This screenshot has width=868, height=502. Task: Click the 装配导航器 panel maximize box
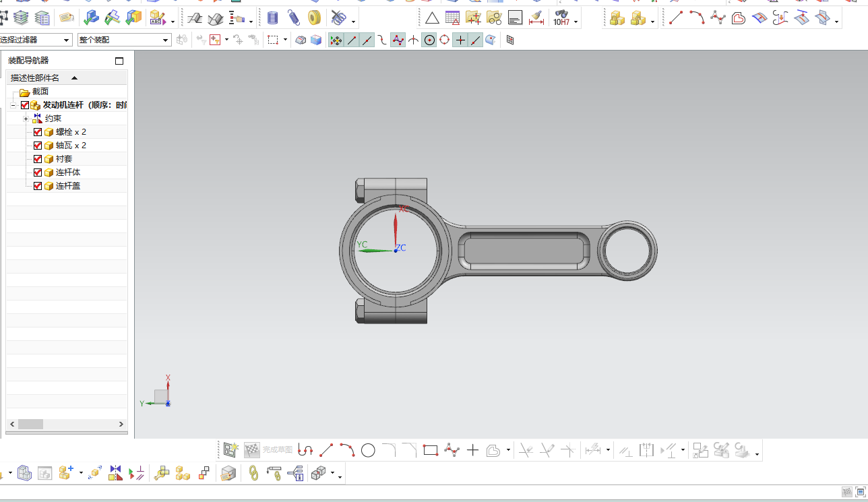pyautogui.click(x=120, y=61)
